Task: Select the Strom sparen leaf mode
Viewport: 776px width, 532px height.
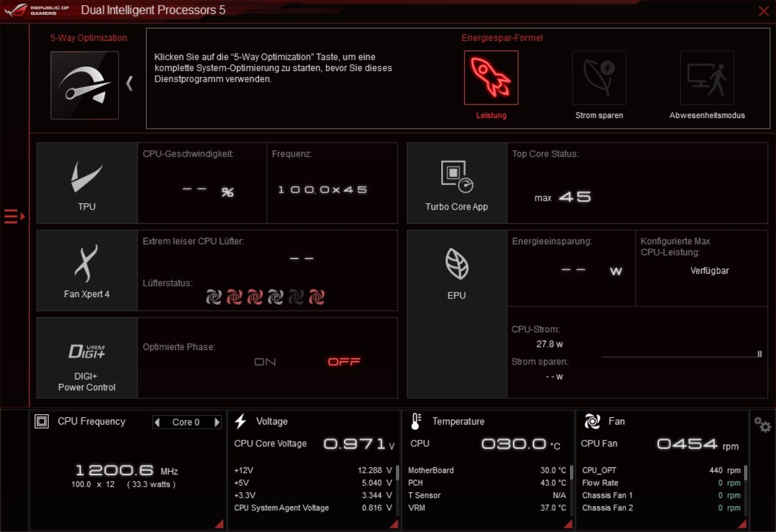Action: pyautogui.click(x=599, y=78)
